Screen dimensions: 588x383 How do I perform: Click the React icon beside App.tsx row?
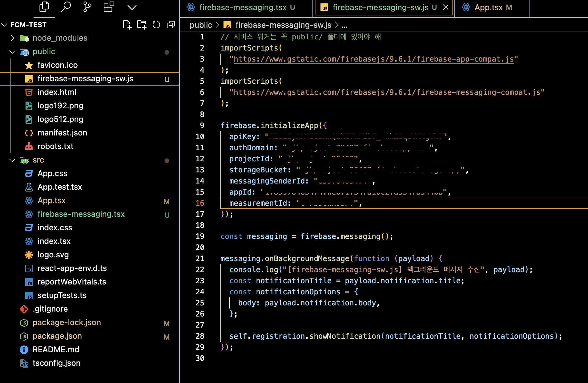pyautogui.click(x=29, y=201)
